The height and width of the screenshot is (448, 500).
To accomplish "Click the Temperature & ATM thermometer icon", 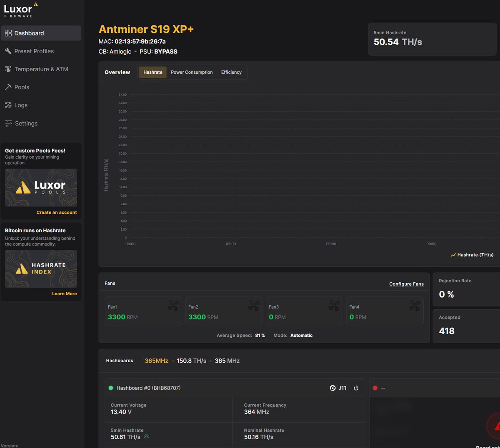I will click(x=8, y=69).
